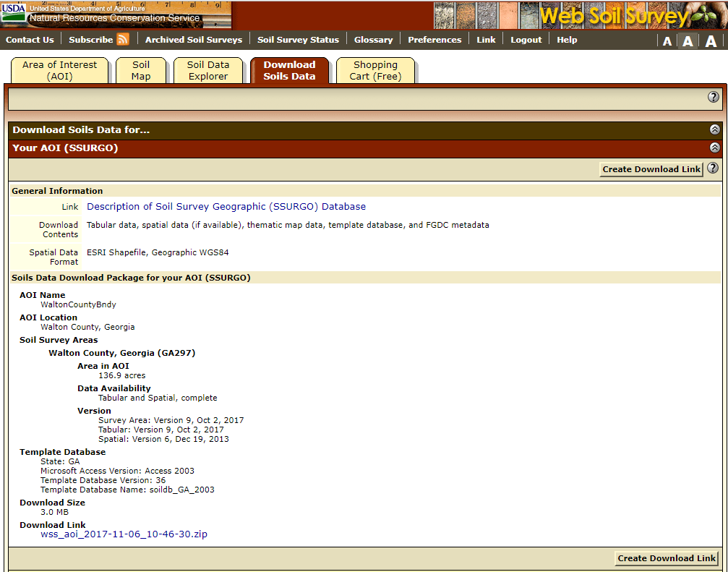
Task: Select the smallest text size A
Action: (x=667, y=41)
